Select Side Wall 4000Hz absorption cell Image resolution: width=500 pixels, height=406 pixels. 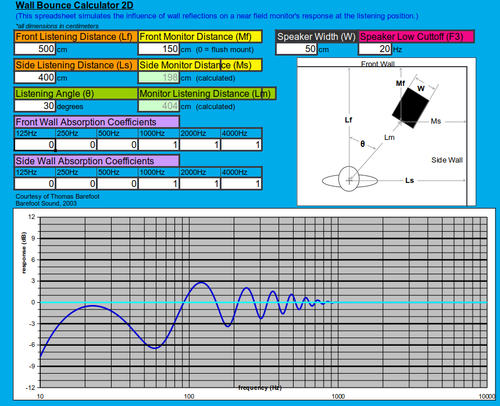[x=241, y=184]
